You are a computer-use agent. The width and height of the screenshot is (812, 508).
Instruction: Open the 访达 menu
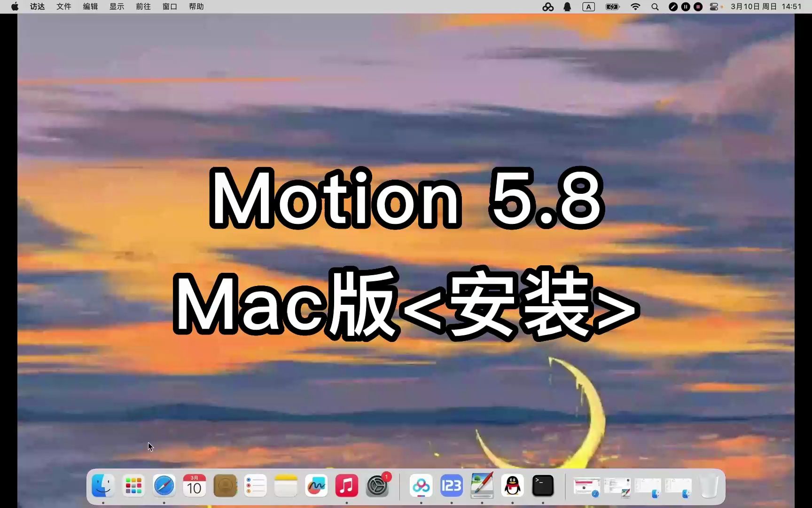38,7
